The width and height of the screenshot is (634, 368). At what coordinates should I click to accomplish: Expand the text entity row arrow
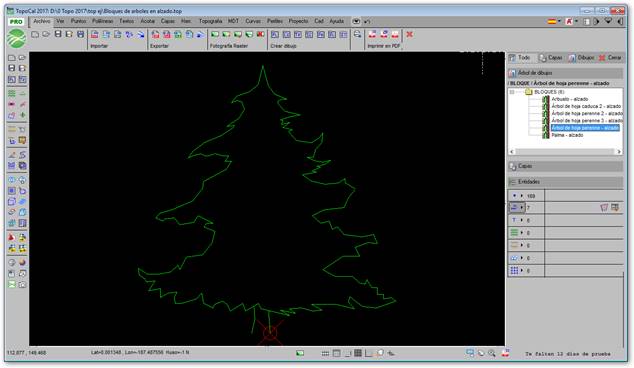(522, 220)
